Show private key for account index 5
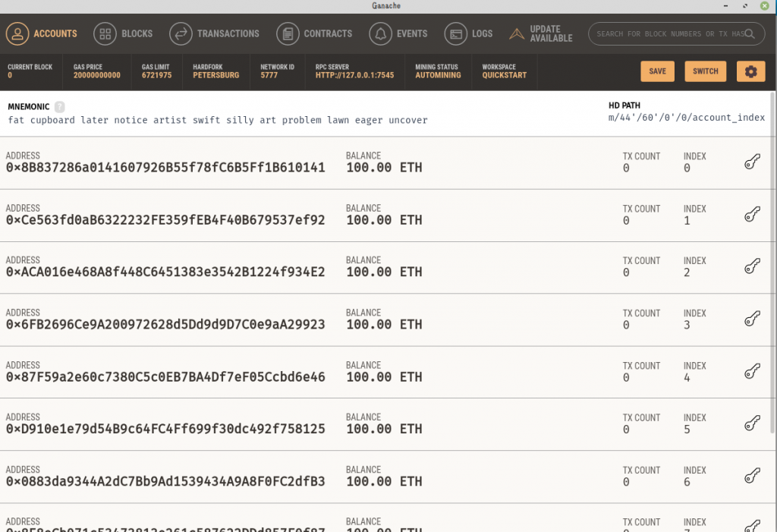Viewport: 777px width, 532px height. [752, 423]
